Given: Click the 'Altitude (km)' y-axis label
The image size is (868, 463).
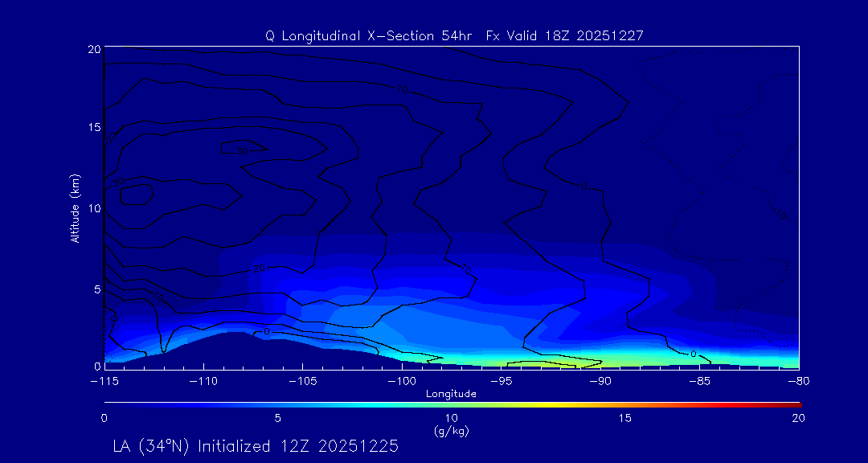Looking at the screenshot, I should pos(75,207).
